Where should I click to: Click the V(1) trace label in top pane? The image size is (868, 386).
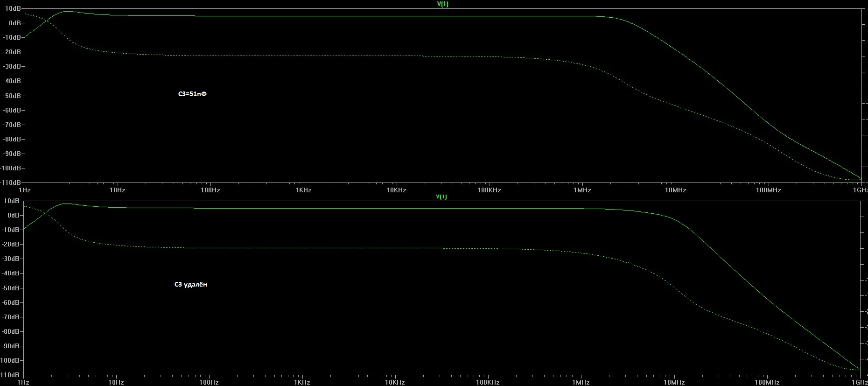click(x=442, y=4)
